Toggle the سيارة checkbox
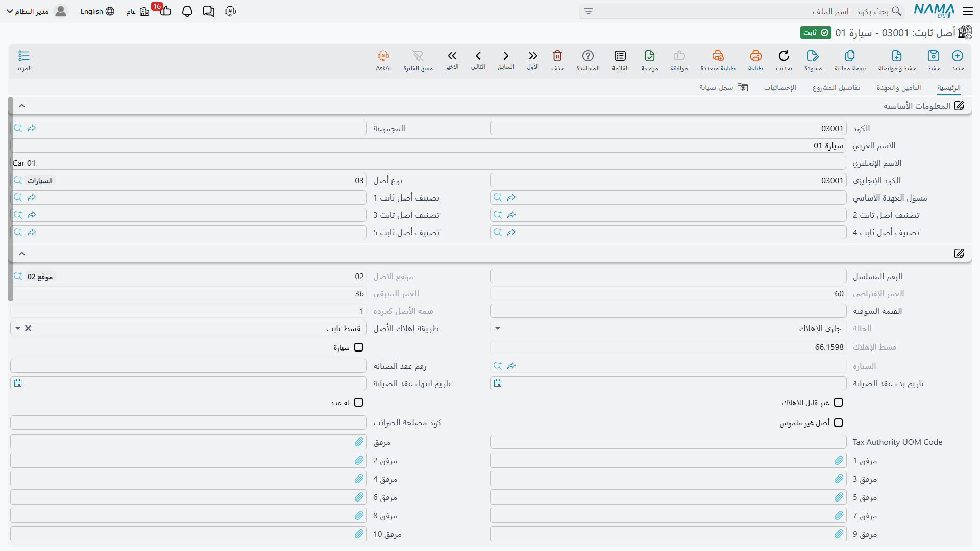Viewport: 980px width, 551px height. (359, 347)
